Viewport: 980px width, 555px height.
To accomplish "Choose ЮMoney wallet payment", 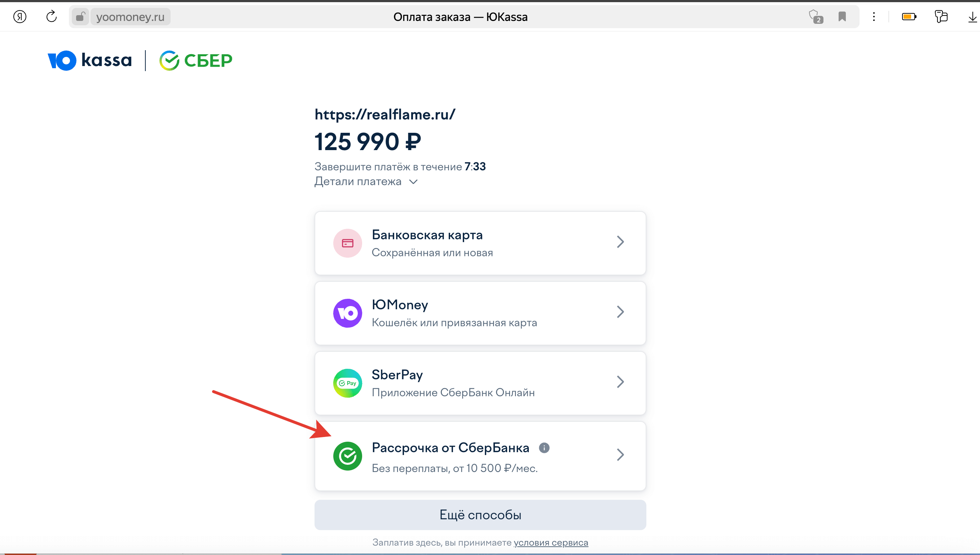I will click(x=480, y=313).
